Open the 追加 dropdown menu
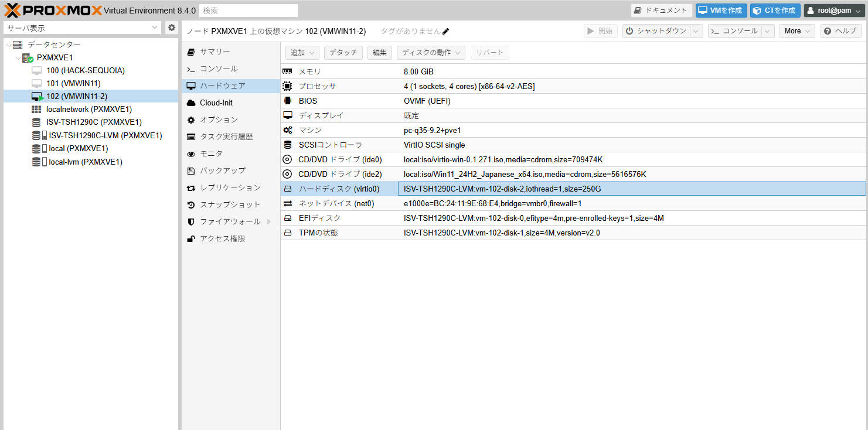This screenshot has width=868, height=430. tap(302, 53)
